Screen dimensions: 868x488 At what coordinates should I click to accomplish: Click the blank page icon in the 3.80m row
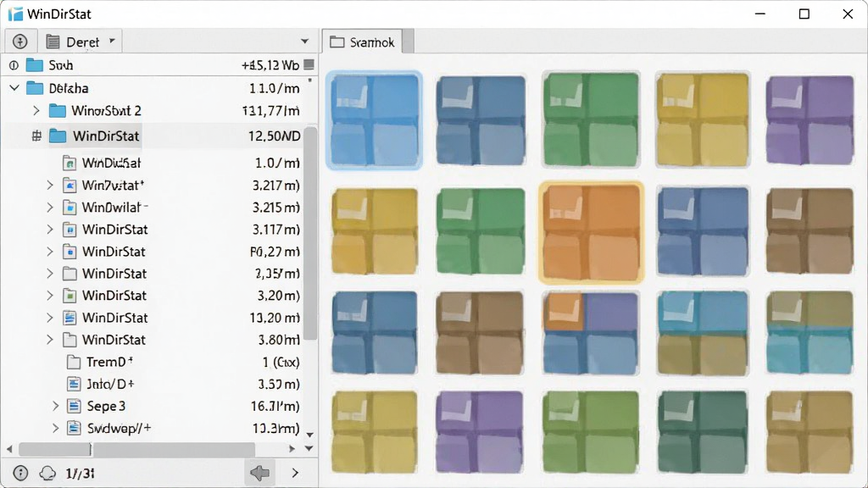tap(70, 340)
